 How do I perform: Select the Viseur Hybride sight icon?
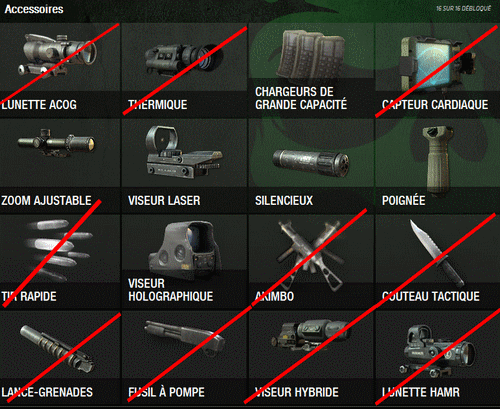click(311, 335)
